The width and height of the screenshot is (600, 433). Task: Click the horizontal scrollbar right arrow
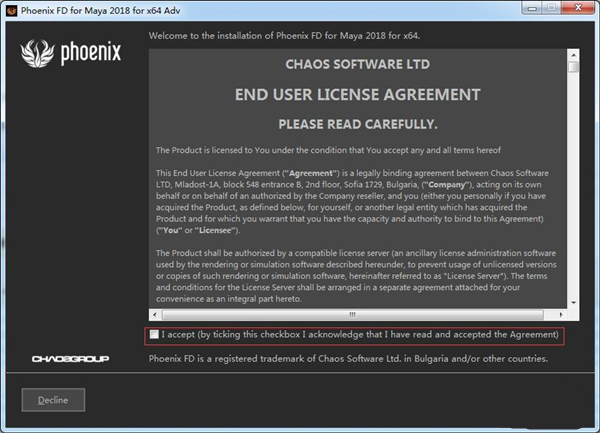pos(561,315)
